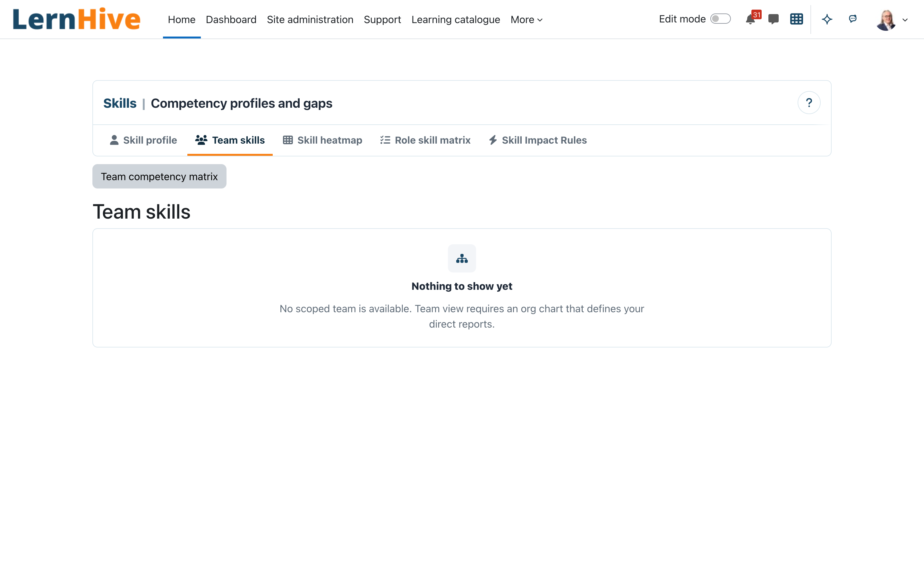Click the user avatar picture

[x=886, y=20]
